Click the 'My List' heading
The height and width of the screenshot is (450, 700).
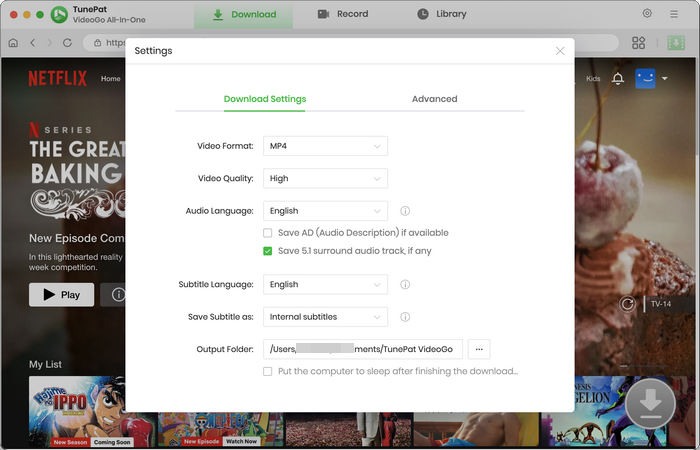(46, 365)
